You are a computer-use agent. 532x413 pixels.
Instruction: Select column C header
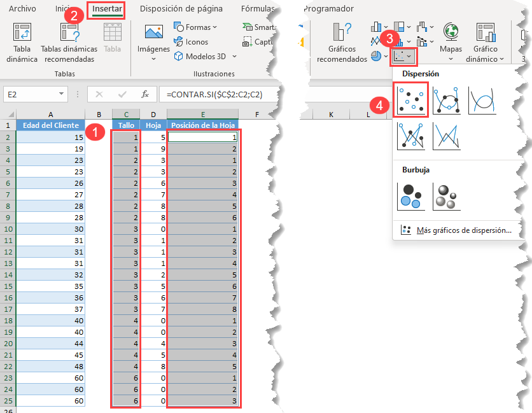click(126, 115)
